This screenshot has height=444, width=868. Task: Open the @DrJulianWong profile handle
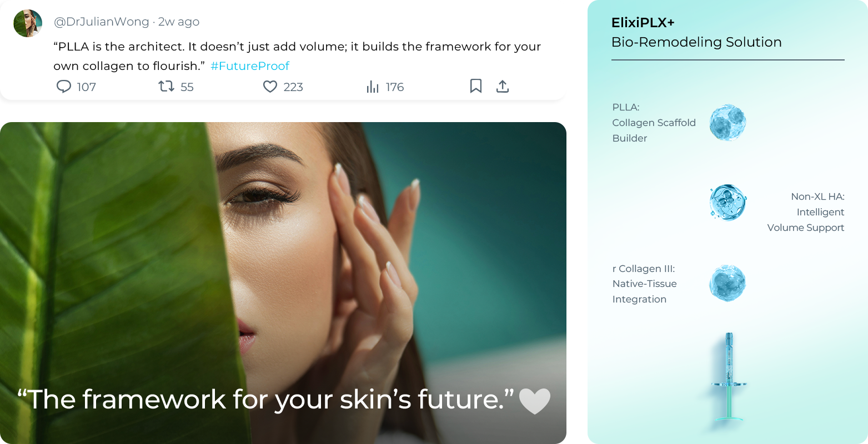(x=102, y=22)
